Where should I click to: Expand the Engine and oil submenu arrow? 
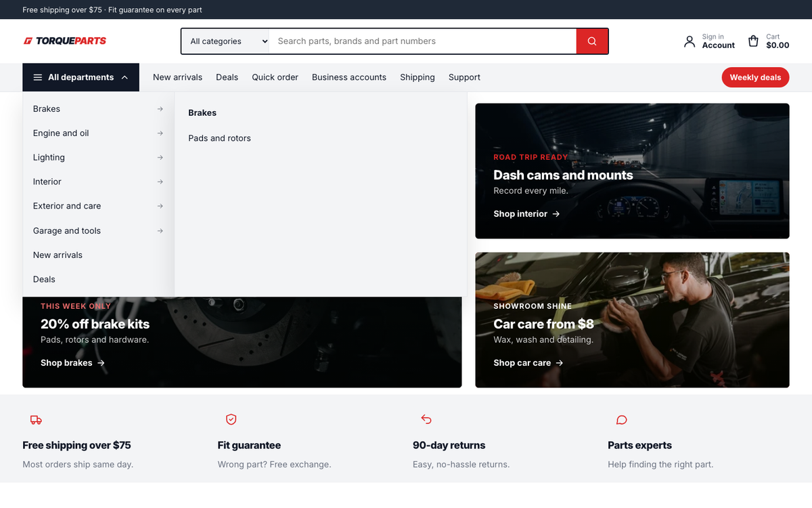point(160,133)
